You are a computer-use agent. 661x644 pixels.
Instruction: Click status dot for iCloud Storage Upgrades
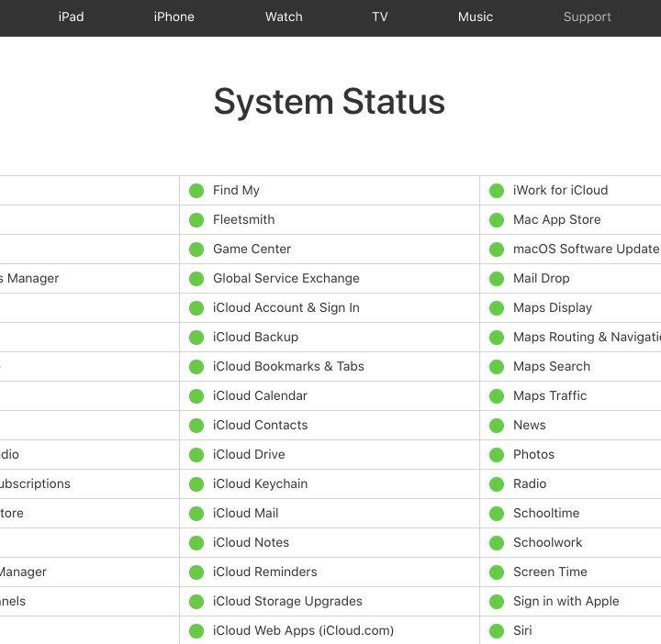coord(196,602)
